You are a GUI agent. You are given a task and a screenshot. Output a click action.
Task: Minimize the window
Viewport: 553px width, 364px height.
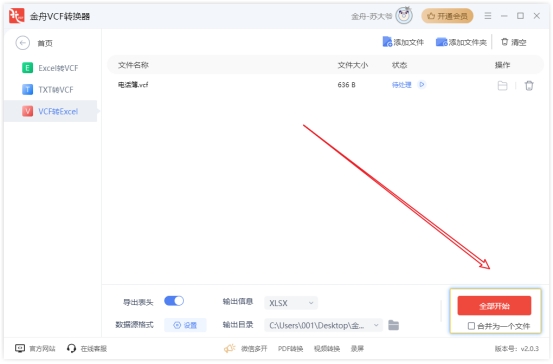(x=504, y=16)
